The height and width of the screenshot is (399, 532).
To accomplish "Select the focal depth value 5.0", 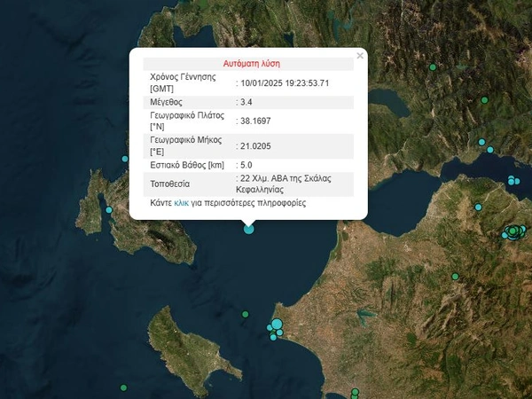I will (x=246, y=165).
